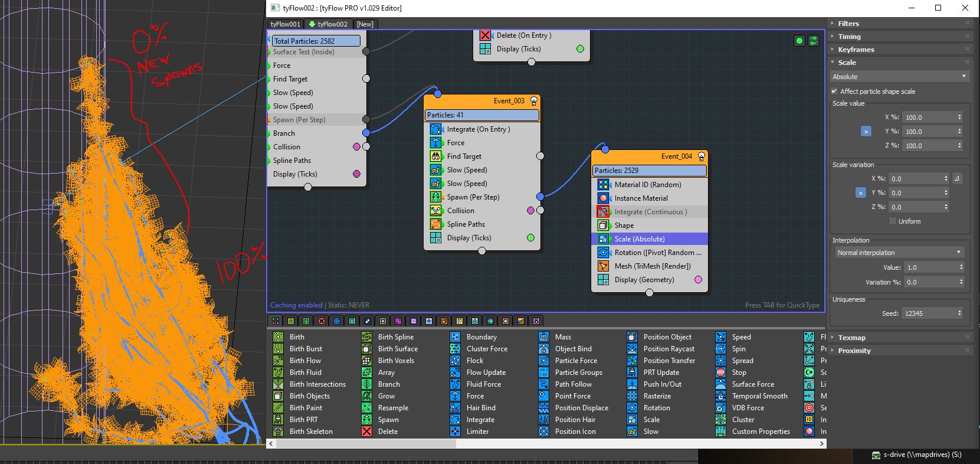Expand the Proximity rollout
The image size is (980, 464).
(900, 351)
